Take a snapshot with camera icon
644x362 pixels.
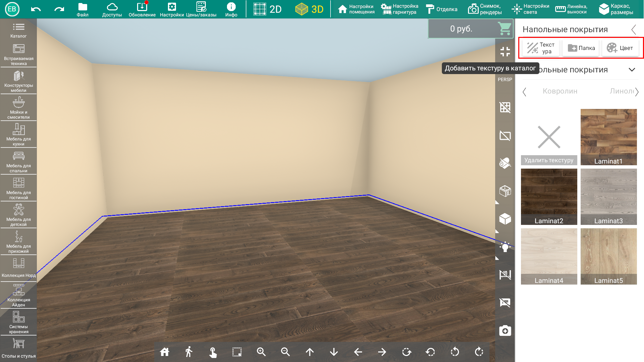coord(505,330)
